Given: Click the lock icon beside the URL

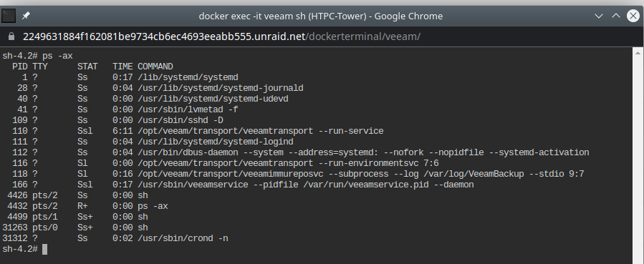Looking at the screenshot, I should (11, 36).
